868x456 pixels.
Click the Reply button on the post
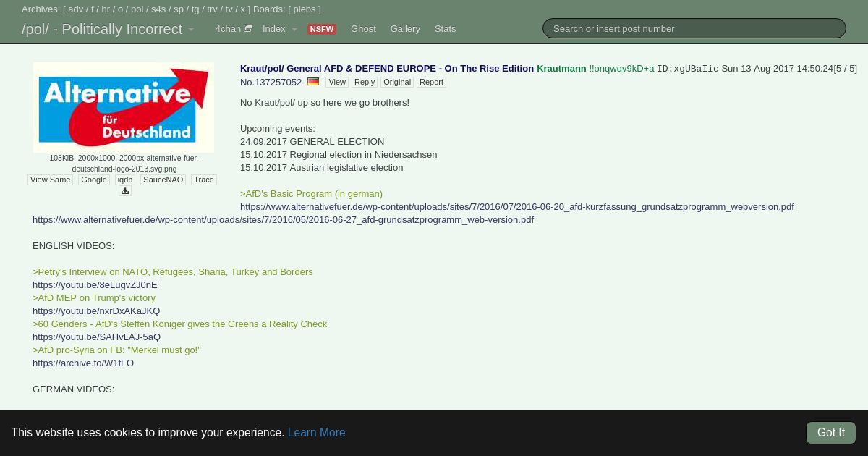pyautogui.click(x=365, y=82)
